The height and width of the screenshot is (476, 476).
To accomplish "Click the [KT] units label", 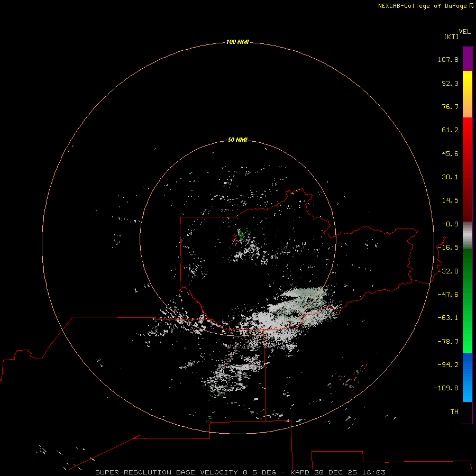I will 452,36.
